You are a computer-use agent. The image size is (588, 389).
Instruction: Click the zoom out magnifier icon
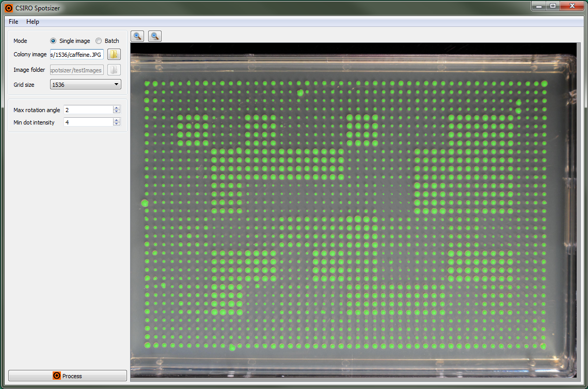click(x=154, y=36)
